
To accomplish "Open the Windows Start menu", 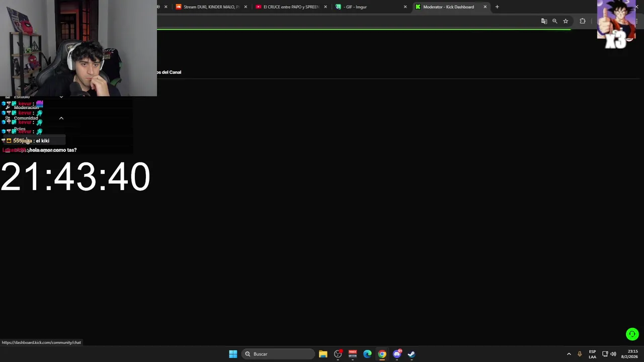I will coord(233,354).
